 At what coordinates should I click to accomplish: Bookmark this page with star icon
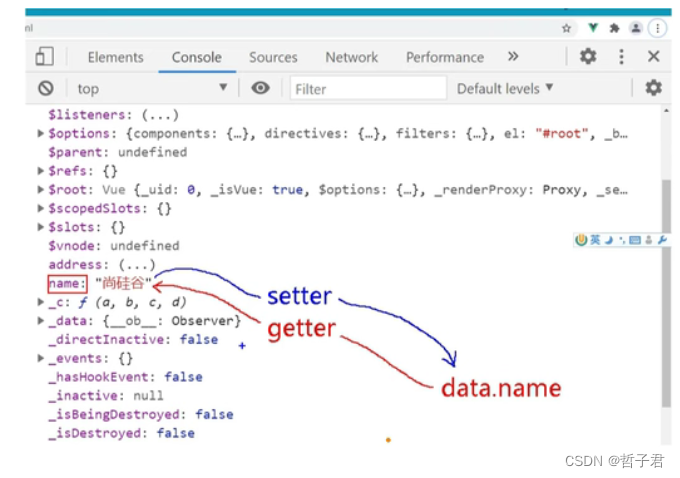[x=566, y=29]
